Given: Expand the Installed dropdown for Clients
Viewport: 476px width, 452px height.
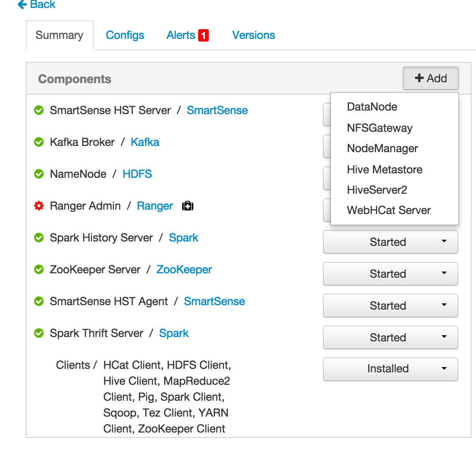Looking at the screenshot, I should pos(390,369).
